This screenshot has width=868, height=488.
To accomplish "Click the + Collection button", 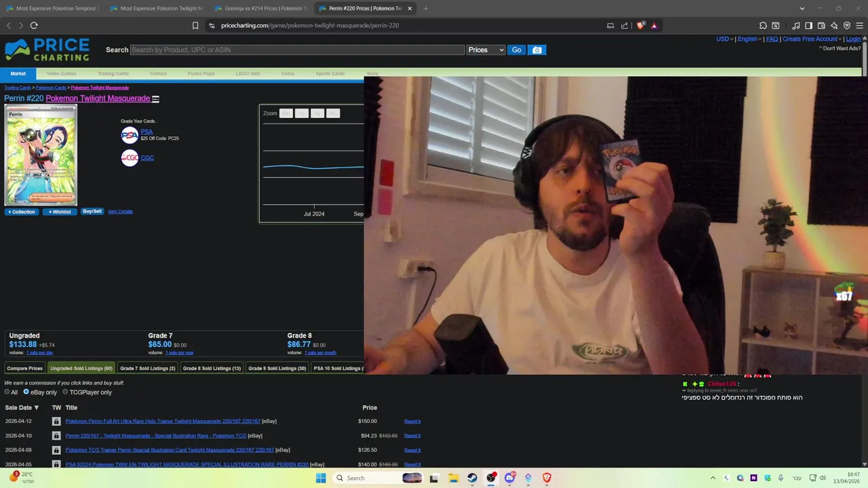I will click(21, 212).
